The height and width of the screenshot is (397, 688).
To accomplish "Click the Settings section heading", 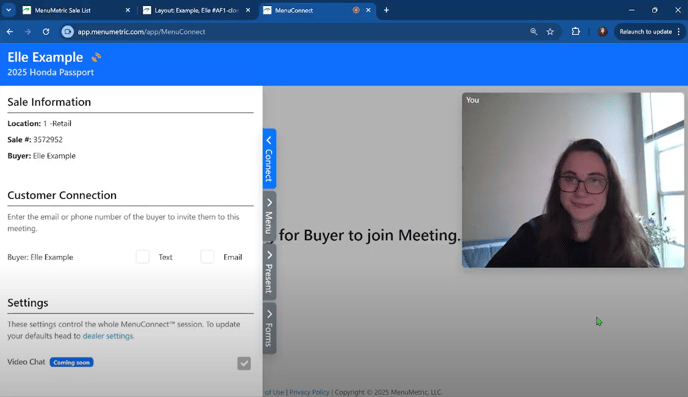I will [x=28, y=303].
